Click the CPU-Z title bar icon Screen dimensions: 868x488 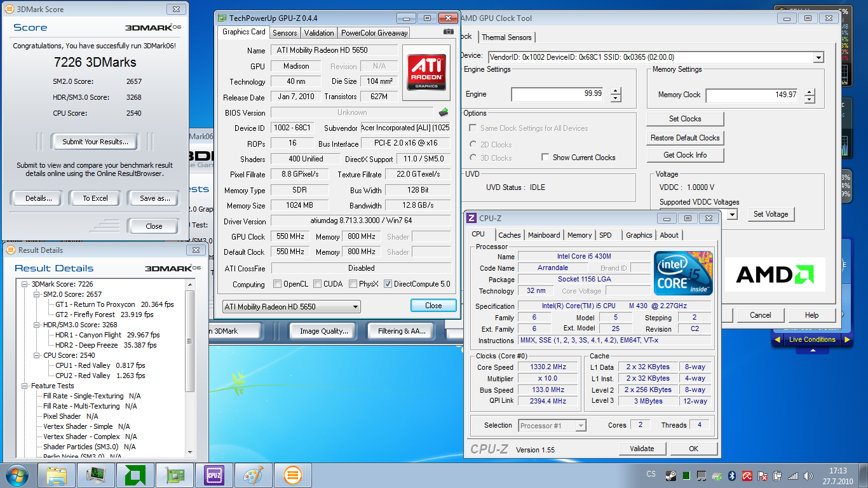click(x=471, y=218)
